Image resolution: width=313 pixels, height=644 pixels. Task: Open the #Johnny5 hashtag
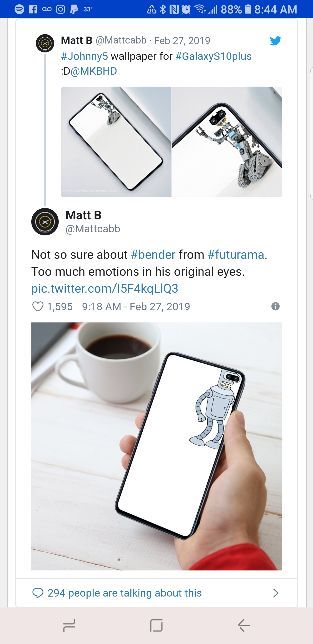pyautogui.click(x=84, y=56)
